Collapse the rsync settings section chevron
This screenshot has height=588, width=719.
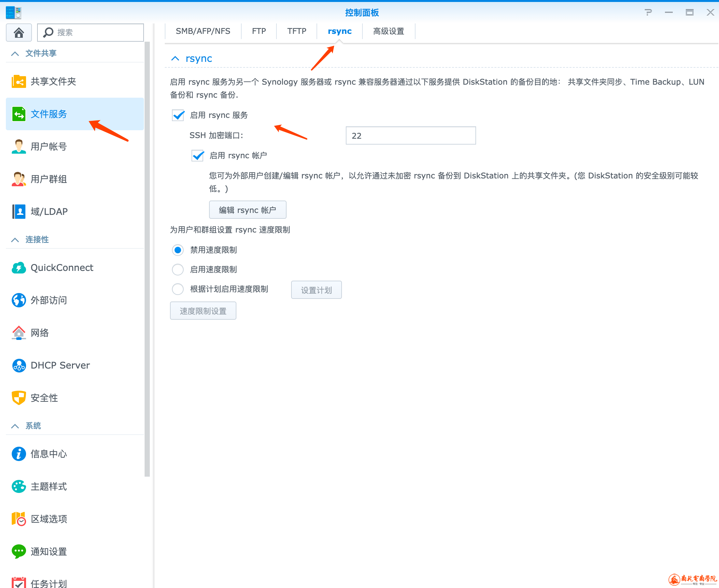175,59
